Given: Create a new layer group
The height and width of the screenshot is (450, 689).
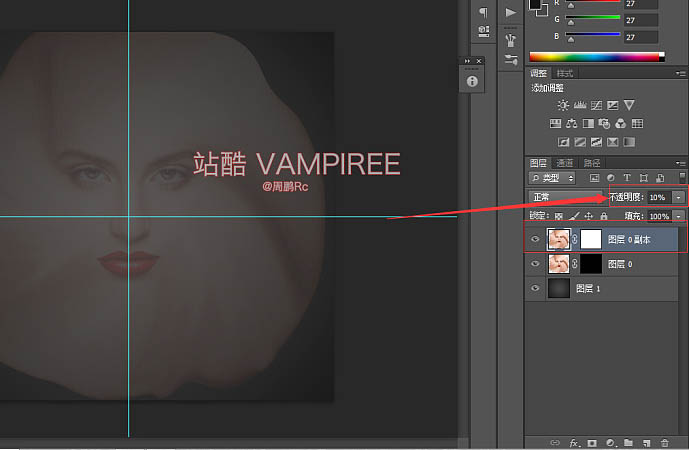Looking at the screenshot, I should click(x=628, y=443).
